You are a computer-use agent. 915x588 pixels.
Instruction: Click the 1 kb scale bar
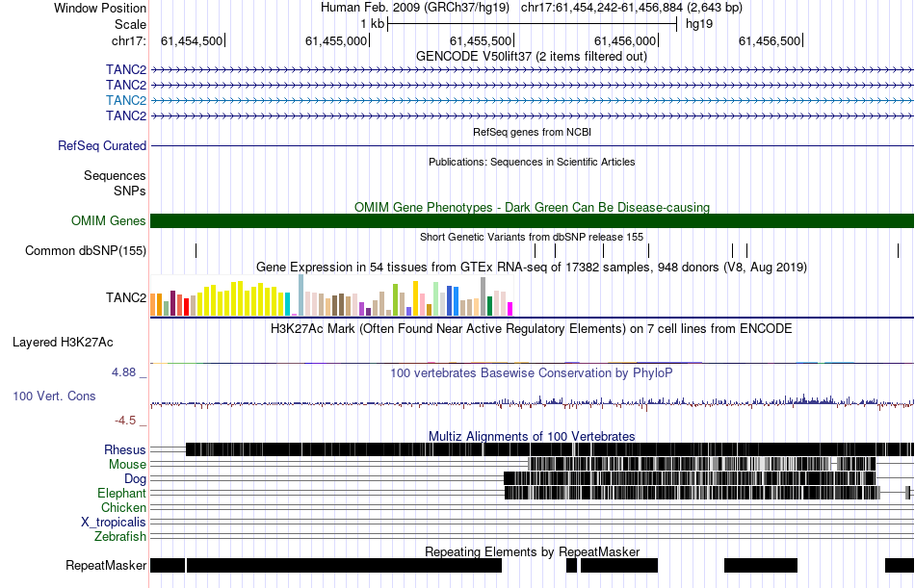pyautogui.click(x=532, y=24)
